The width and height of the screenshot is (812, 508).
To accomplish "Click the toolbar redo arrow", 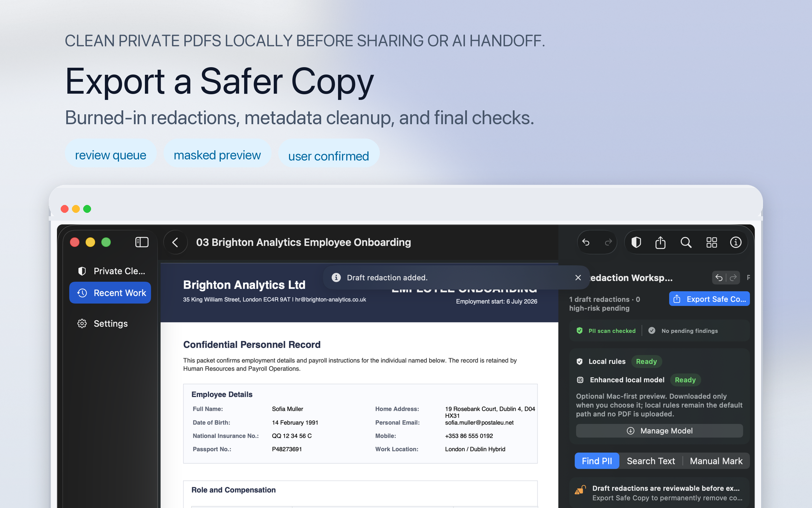I will tap(608, 242).
